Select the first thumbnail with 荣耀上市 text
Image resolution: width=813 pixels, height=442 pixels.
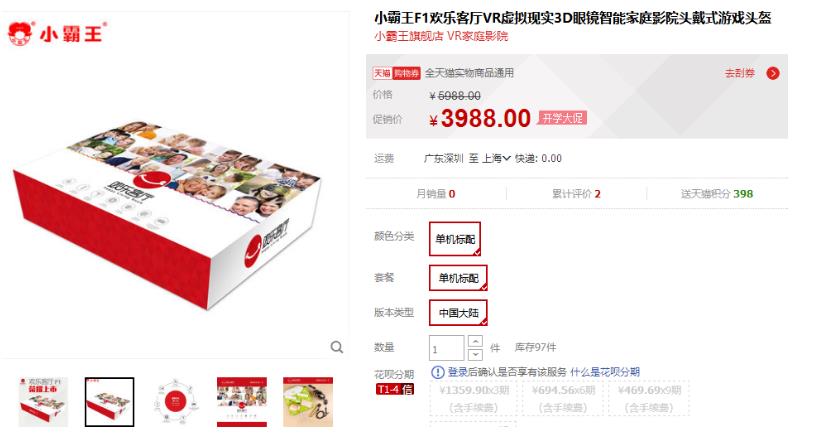pos(43,402)
